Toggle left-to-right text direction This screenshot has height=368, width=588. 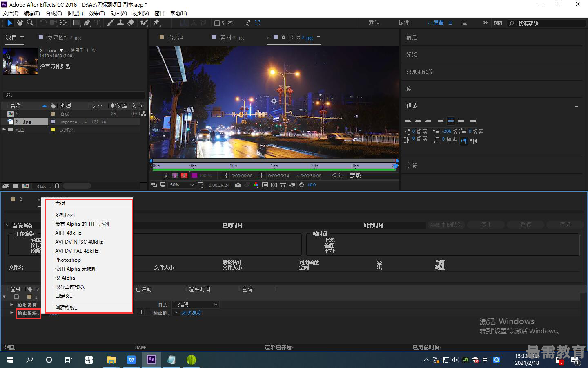point(464,141)
